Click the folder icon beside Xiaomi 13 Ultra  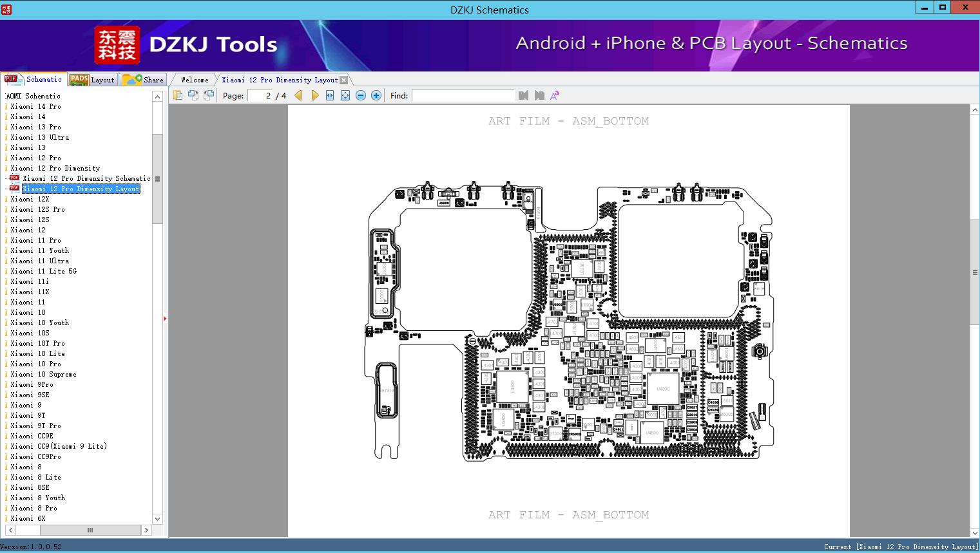pos(6,137)
